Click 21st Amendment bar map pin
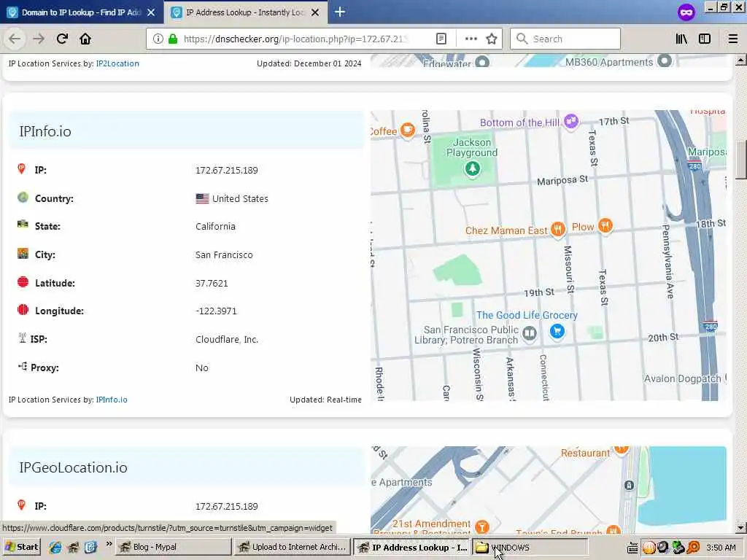Viewport: 747px width, 560px height. pos(482,526)
